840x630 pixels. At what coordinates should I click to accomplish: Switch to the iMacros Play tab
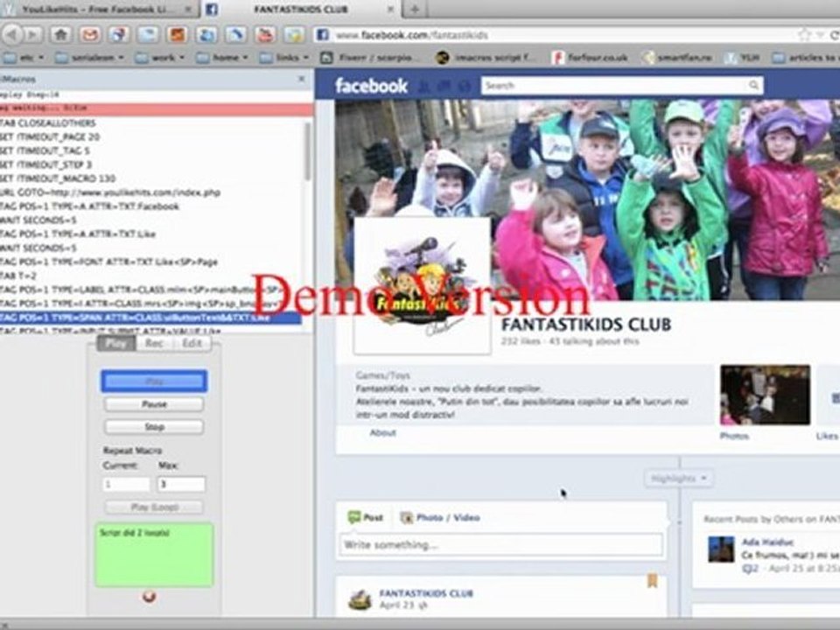116,343
